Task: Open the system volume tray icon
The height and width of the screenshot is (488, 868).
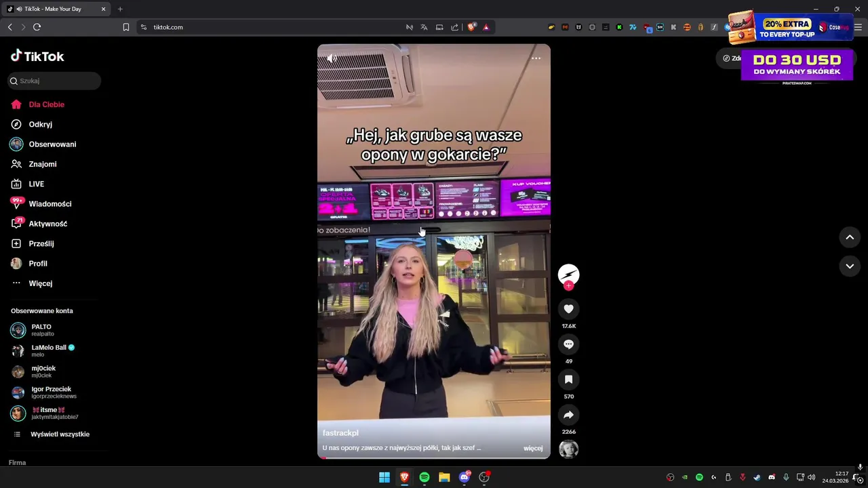Action: (811, 477)
